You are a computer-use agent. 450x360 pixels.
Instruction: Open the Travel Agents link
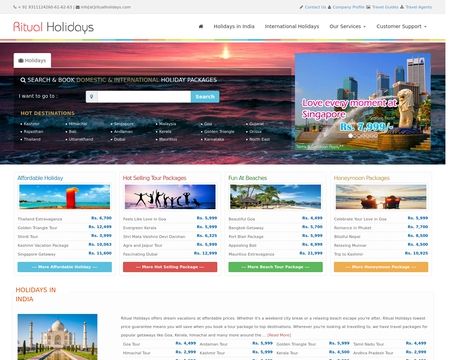click(419, 7)
